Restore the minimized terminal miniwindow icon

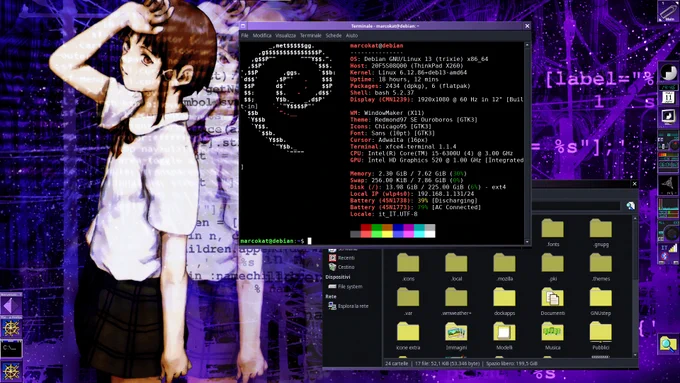(11, 348)
